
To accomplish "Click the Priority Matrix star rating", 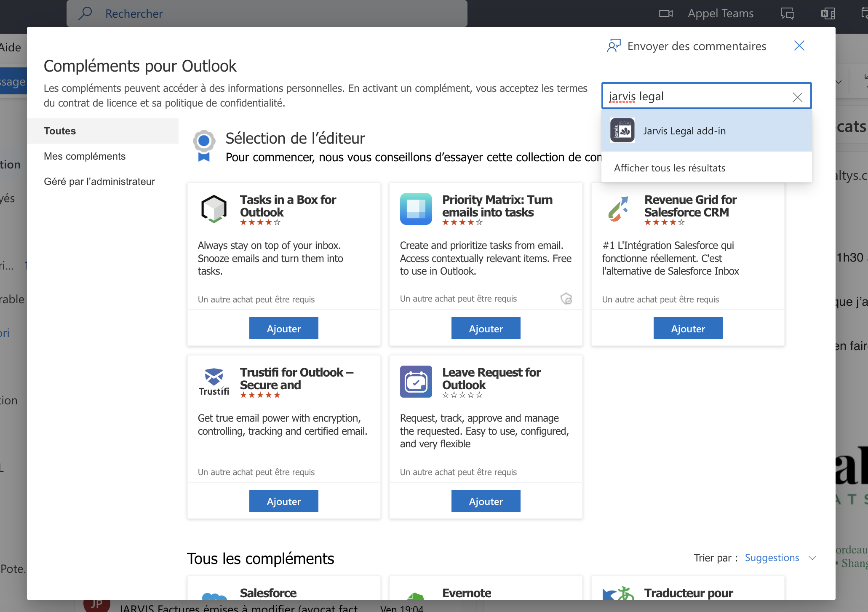I will point(462,222).
